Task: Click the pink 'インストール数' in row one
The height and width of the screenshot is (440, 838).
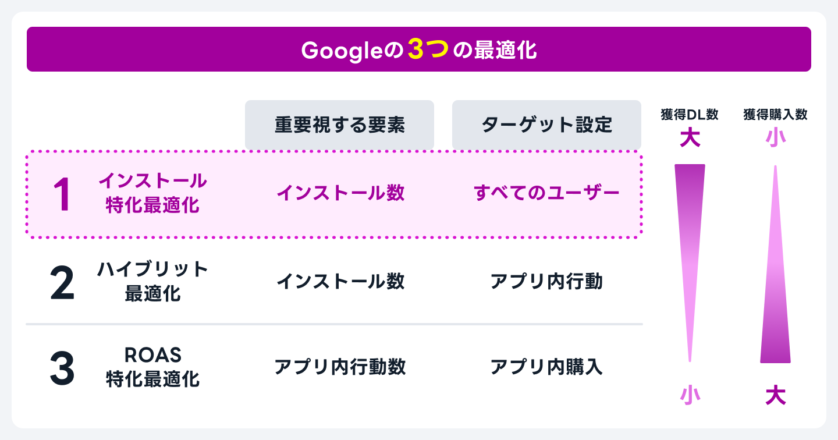Action: [340, 193]
